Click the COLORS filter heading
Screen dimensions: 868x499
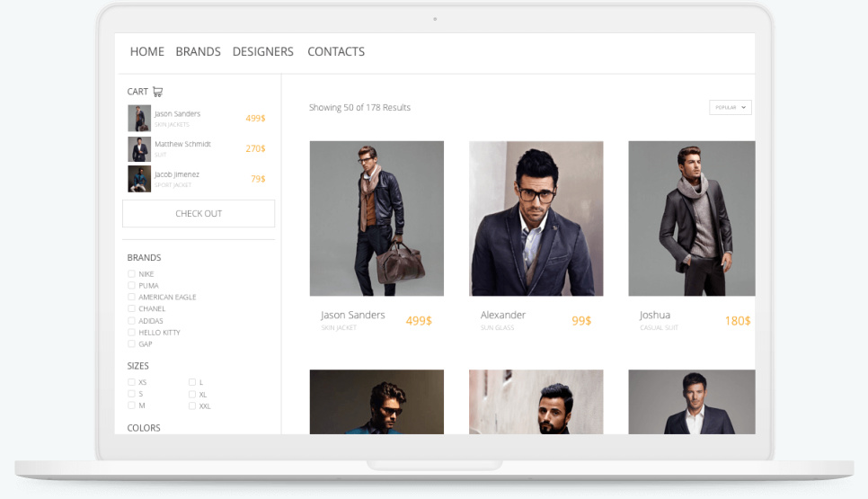tap(144, 428)
